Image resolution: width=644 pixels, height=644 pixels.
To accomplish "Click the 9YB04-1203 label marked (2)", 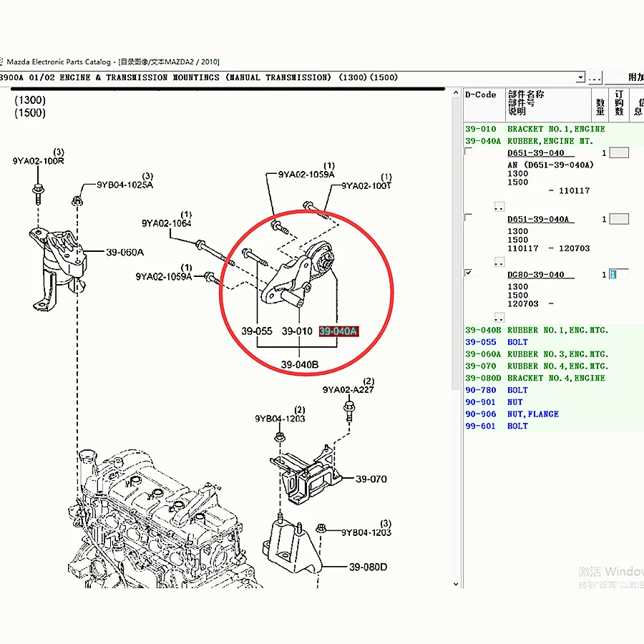I will click(x=280, y=419).
